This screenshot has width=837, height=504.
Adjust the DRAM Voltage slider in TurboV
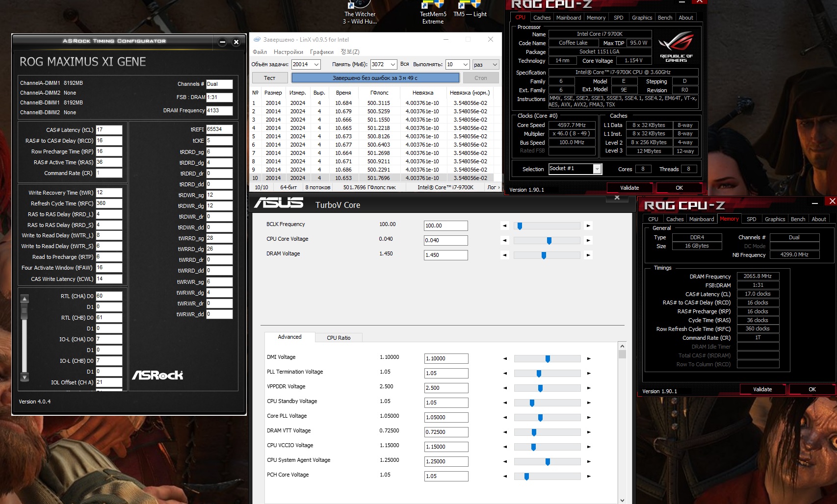click(x=547, y=255)
